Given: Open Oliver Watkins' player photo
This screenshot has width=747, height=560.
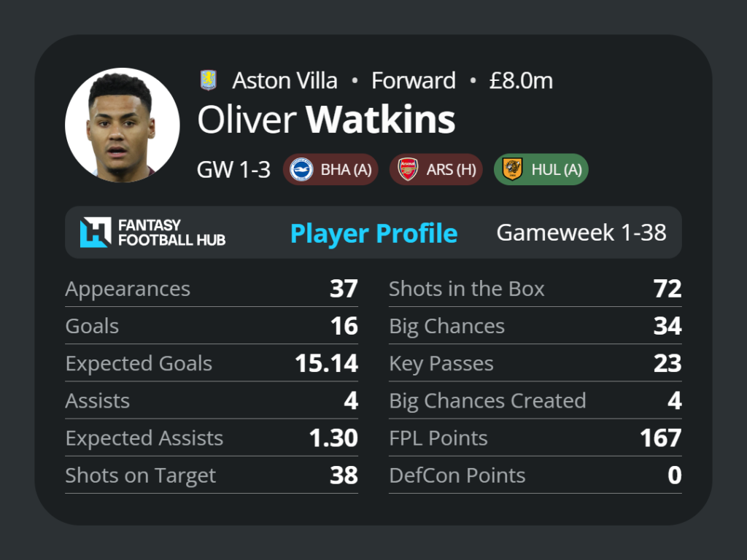Looking at the screenshot, I should click(123, 125).
